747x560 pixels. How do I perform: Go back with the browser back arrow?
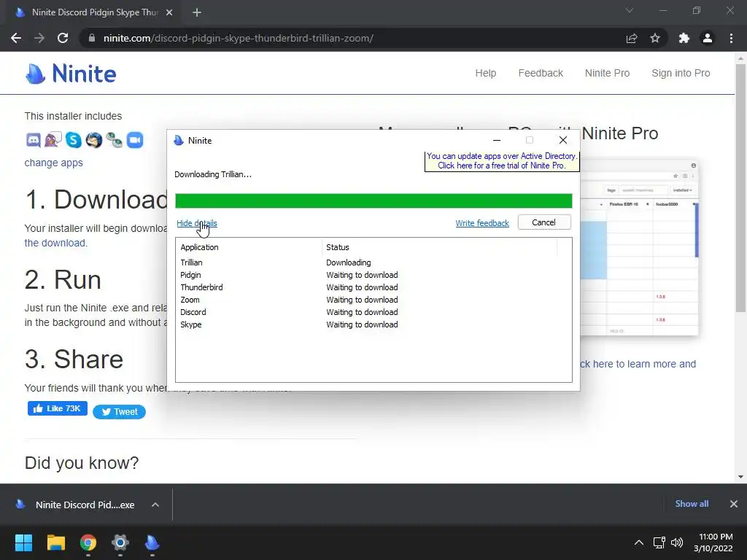tap(16, 38)
